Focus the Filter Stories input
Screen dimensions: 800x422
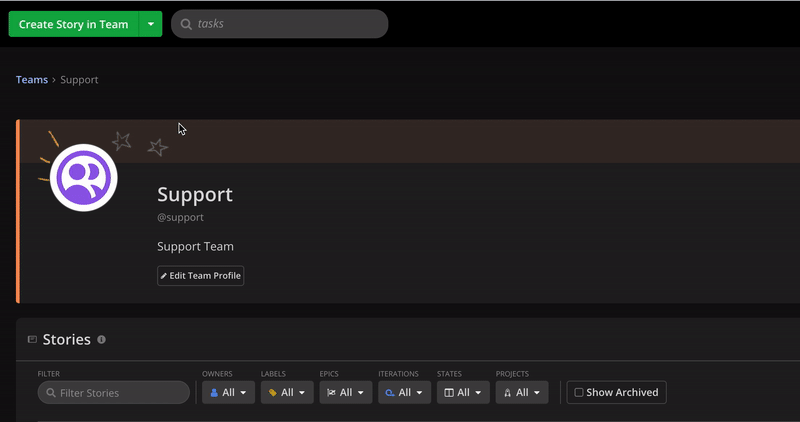114,392
